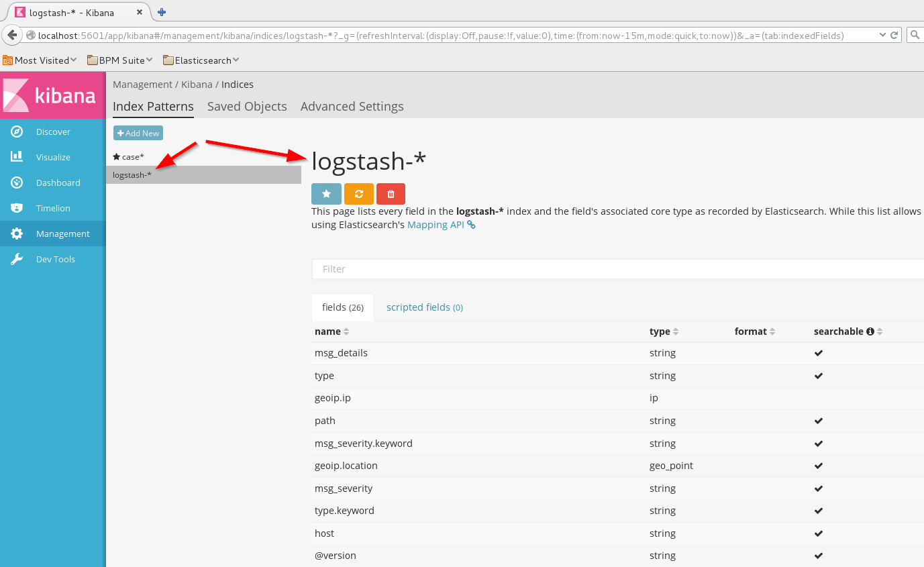Open the scripted fields tab
The height and width of the screenshot is (567, 924).
tap(424, 307)
